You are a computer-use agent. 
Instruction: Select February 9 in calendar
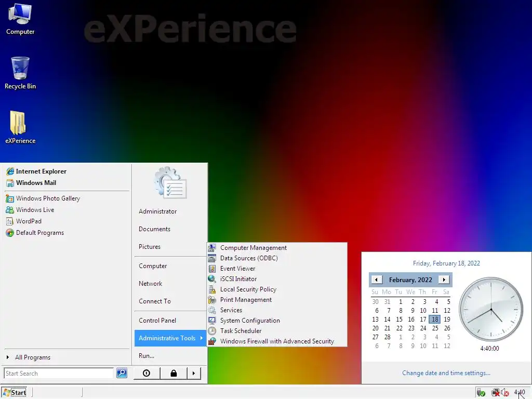pyautogui.click(x=413, y=311)
